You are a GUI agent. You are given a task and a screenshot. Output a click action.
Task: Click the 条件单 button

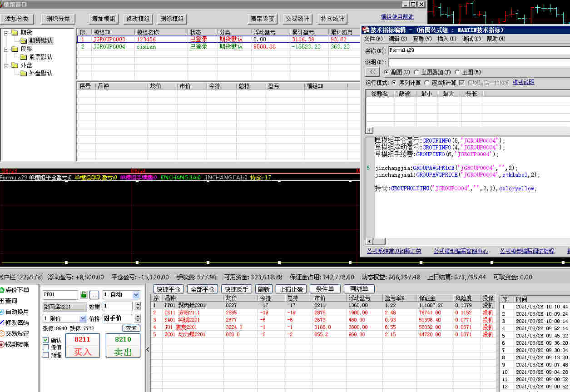point(325,289)
